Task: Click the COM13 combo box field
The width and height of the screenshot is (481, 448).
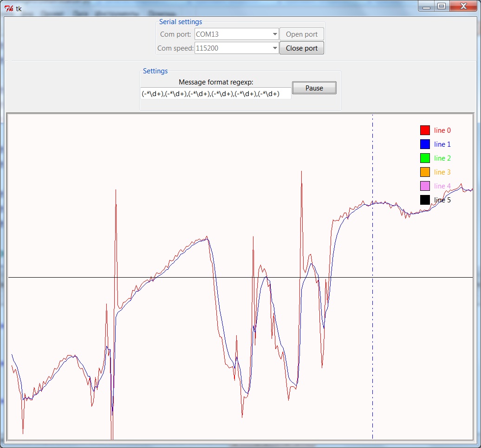Action: [232, 34]
